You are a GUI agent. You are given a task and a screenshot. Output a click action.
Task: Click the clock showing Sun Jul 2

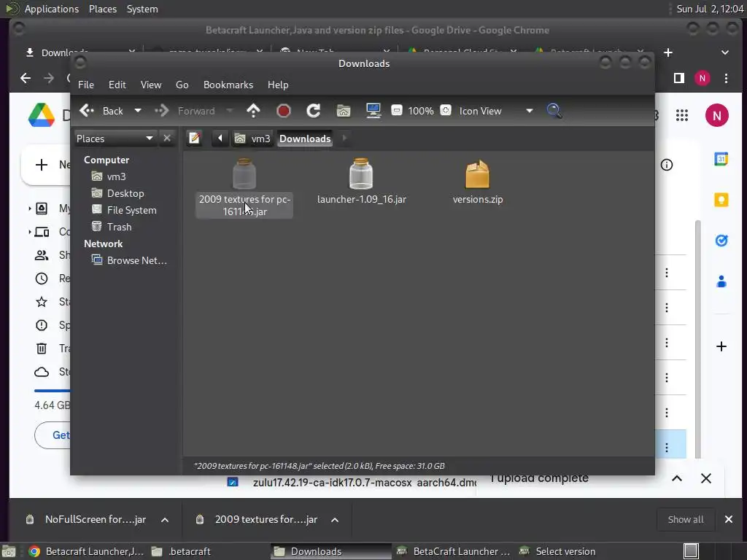tap(709, 9)
